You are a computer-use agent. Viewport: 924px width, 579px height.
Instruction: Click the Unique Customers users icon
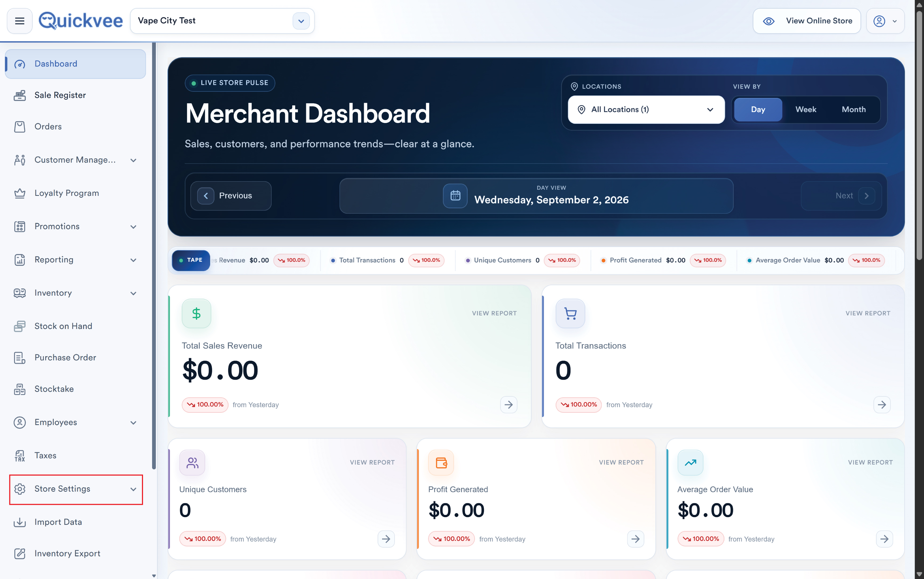pyautogui.click(x=192, y=463)
